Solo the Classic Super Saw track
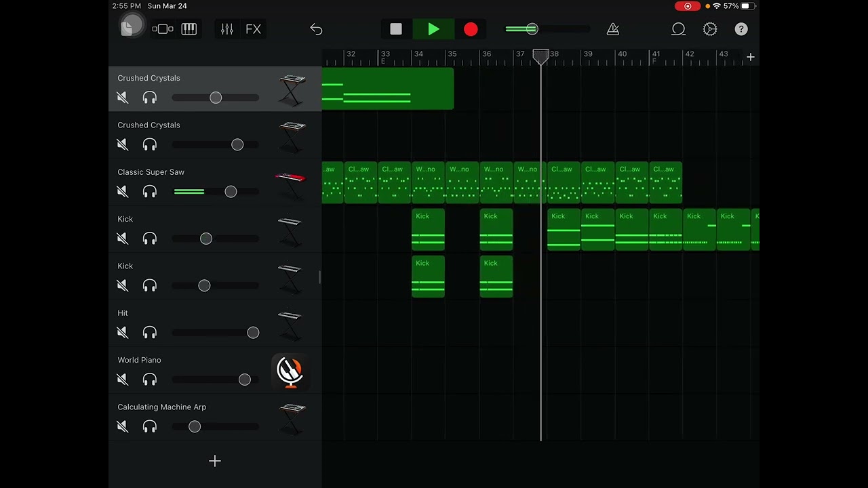The height and width of the screenshot is (488, 868). pyautogui.click(x=150, y=192)
